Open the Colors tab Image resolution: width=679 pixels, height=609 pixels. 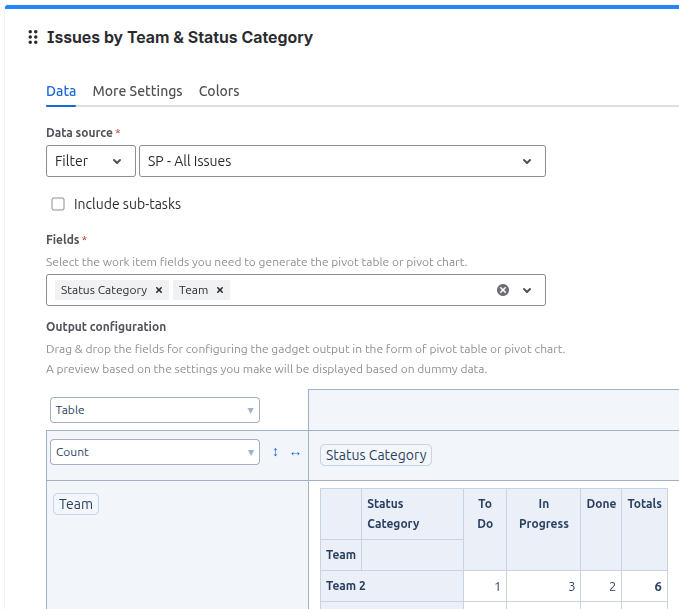coord(219,91)
